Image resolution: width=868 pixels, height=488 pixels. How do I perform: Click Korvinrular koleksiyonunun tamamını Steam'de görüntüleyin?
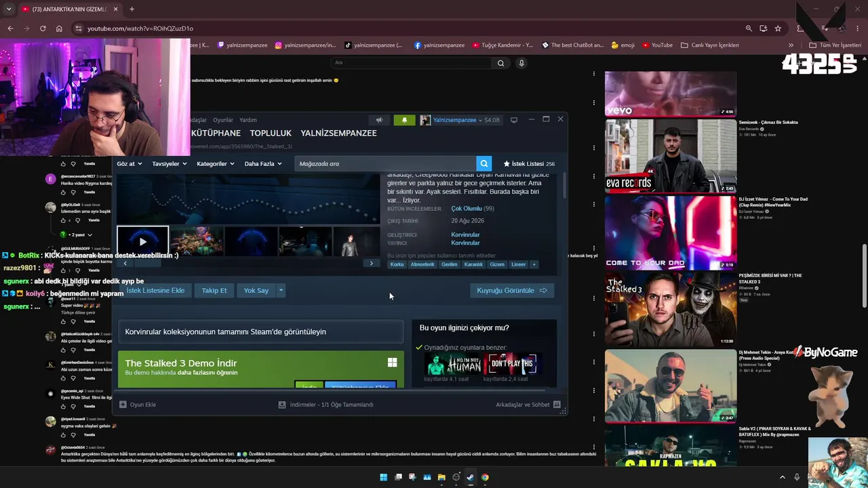(261, 331)
